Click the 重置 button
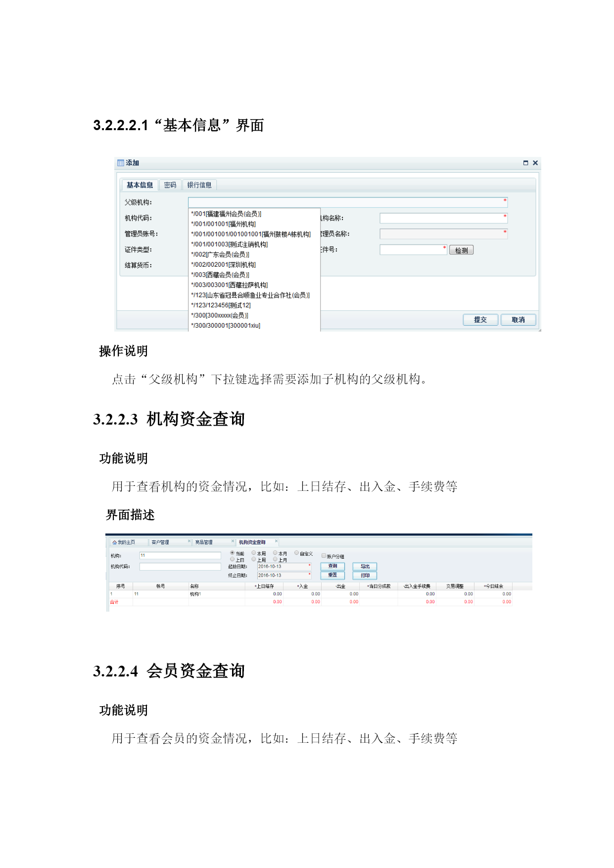Image resolution: width=614 pixels, height=868 pixels. tap(332, 575)
